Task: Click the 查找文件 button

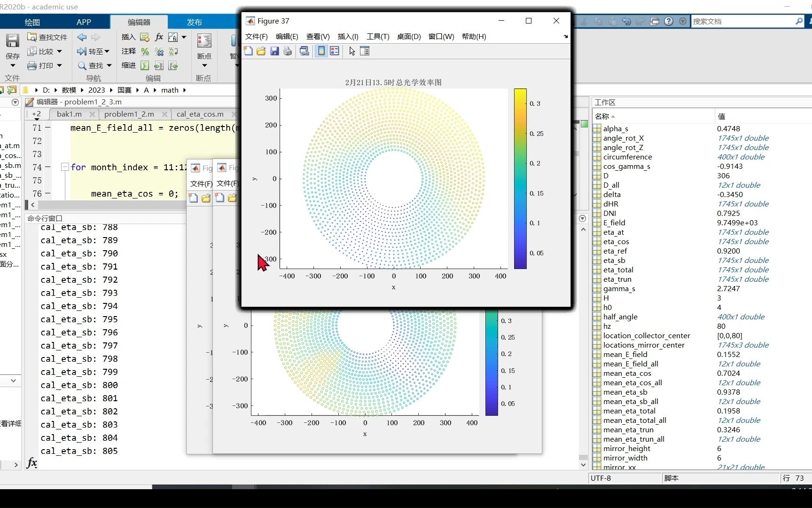Action: 47,37
